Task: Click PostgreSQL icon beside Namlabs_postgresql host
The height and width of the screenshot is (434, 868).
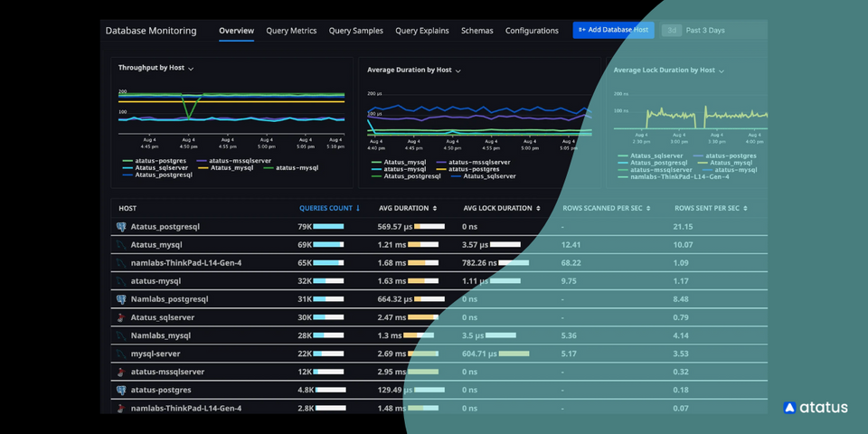Action: point(121,299)
